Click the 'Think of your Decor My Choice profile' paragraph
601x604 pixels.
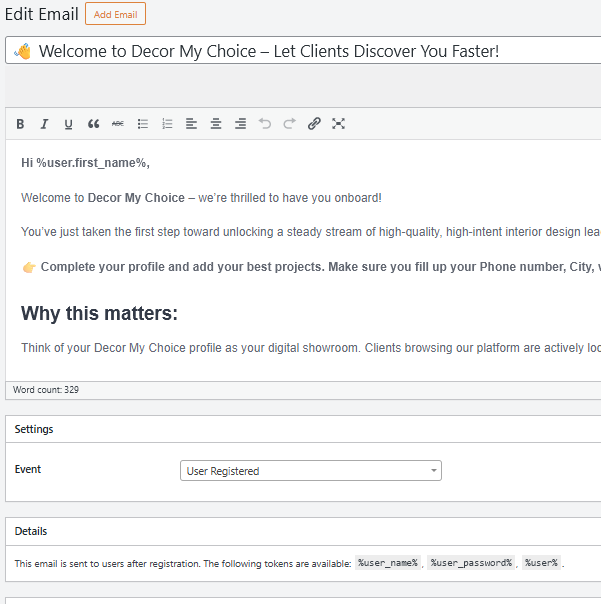[311, 347]
